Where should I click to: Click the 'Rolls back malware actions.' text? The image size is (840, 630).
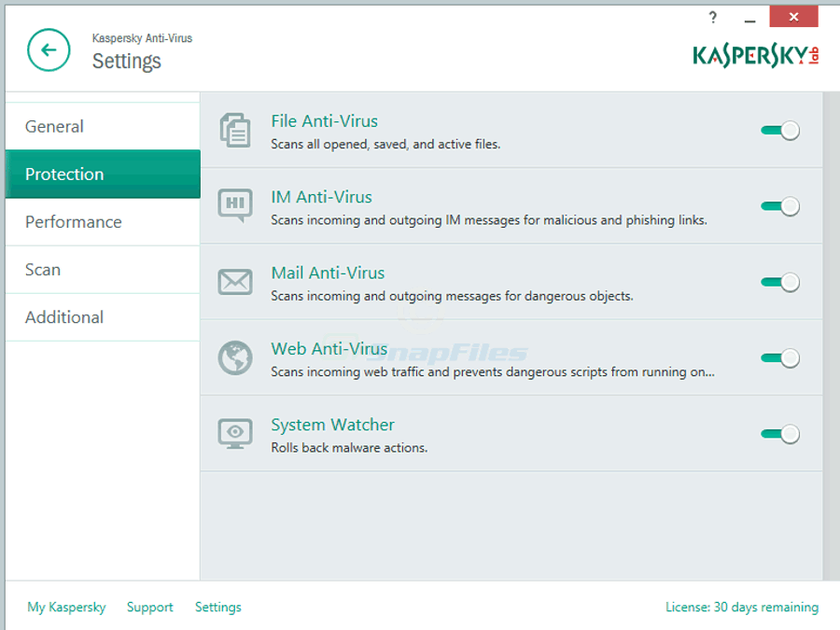[349, 448]
